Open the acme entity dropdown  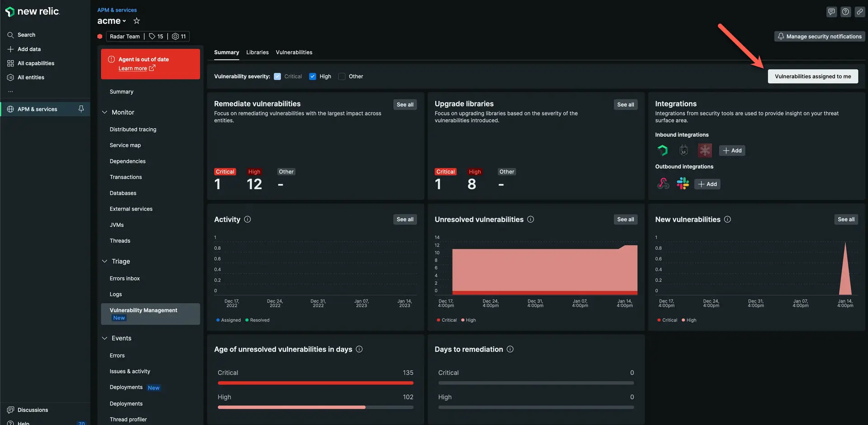coord(112,21)
